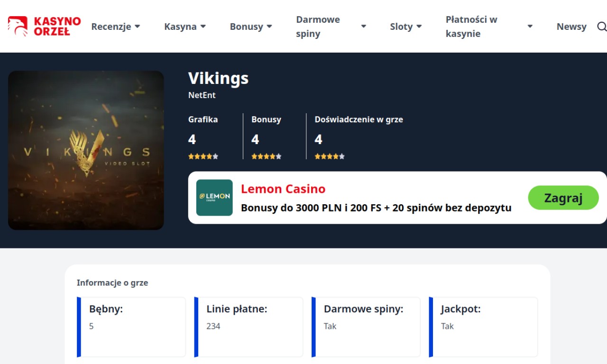
Task: Open the search magnifier icon
Action: tap(601, 27)
